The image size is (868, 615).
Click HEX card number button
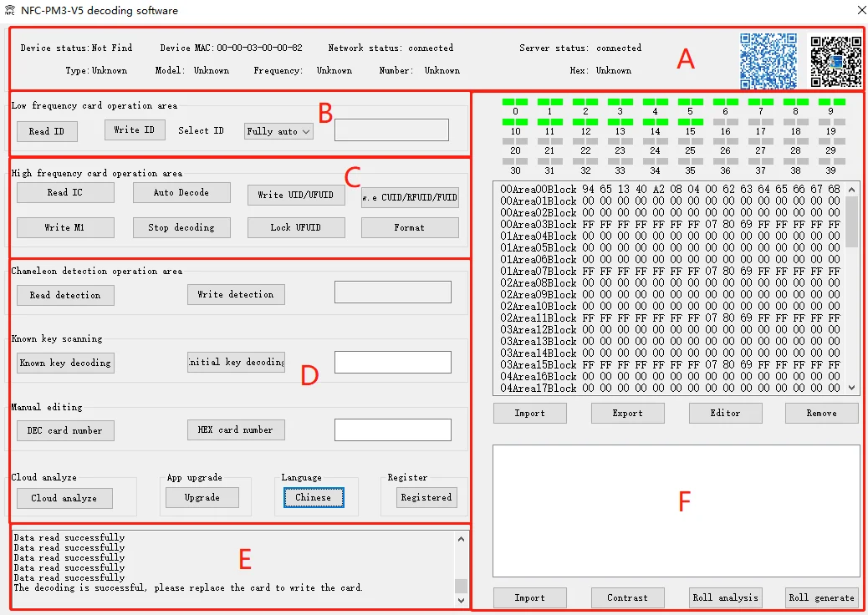(x=236, y=429)
